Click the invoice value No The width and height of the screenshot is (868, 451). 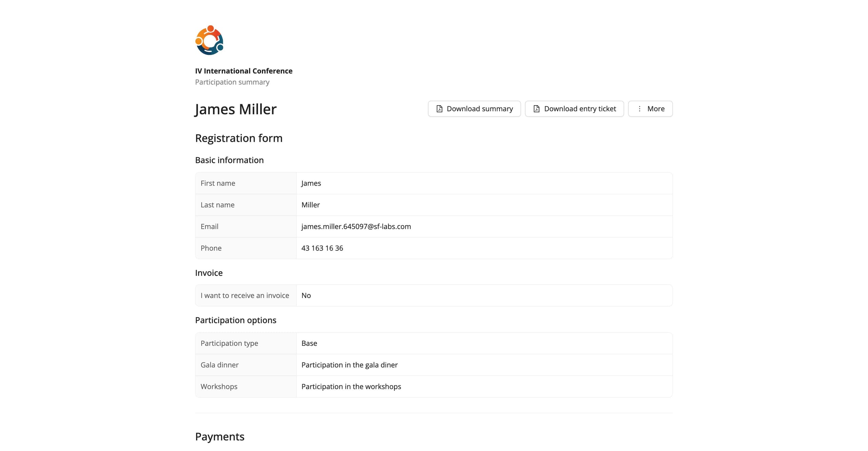306,296
